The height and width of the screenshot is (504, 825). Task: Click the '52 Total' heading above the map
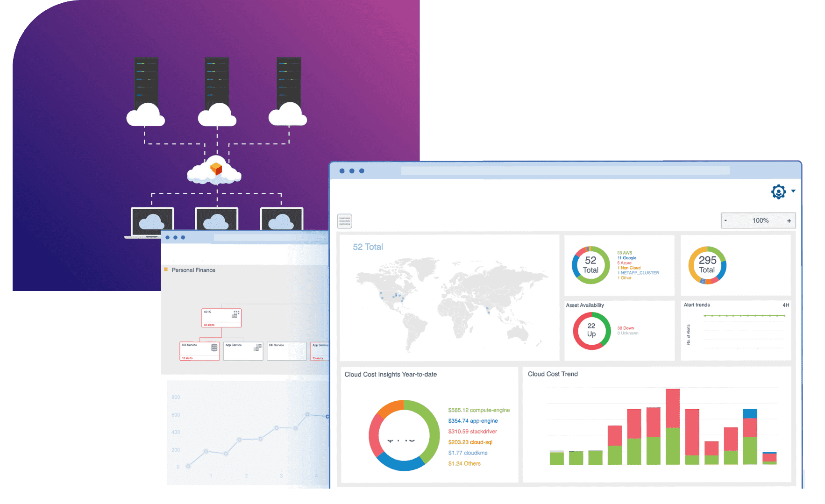[368, 247]
